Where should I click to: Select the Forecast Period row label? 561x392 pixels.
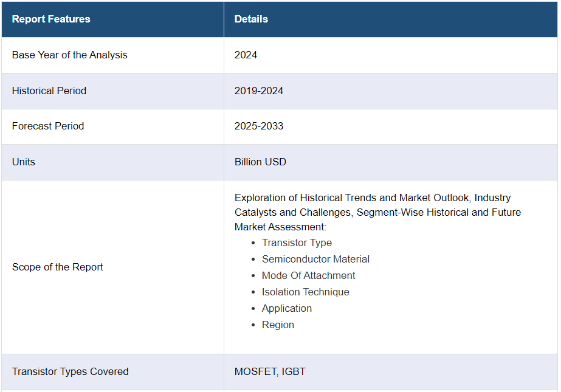[48, 126]
